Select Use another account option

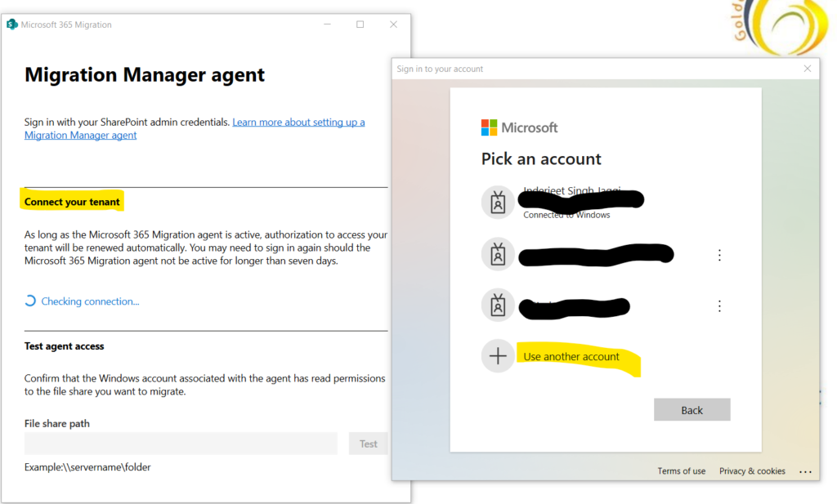click(571, 356)
